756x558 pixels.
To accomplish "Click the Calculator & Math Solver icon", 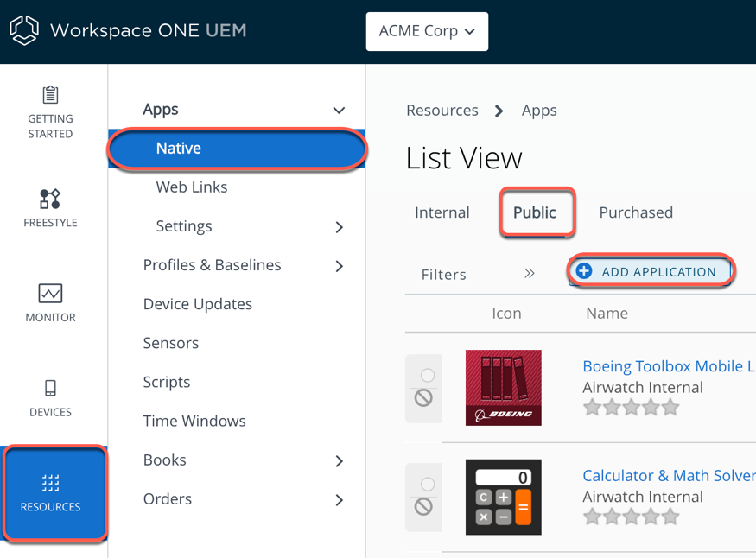I will click(503, 497).
